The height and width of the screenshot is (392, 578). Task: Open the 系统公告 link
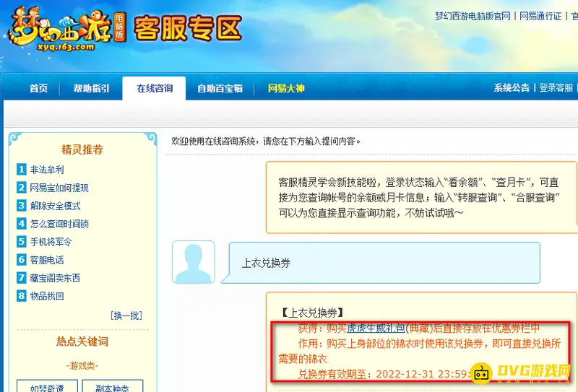tap(512, 87)
